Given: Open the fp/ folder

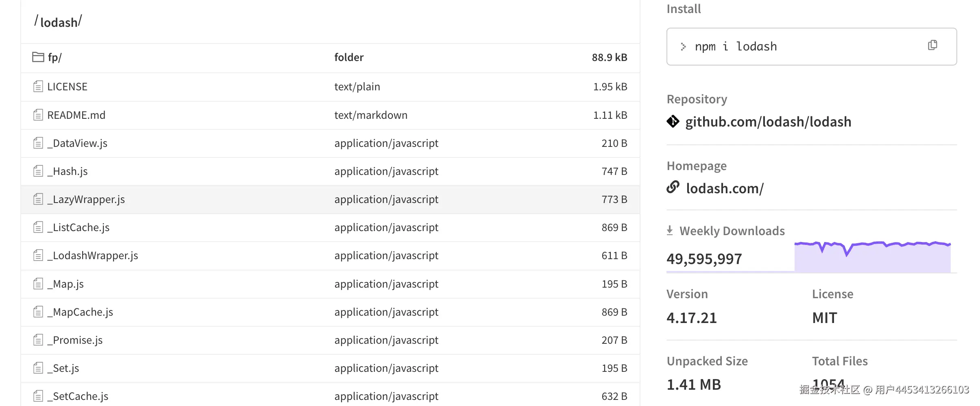Looking at the screenshot, I should (x=54, y=57).
